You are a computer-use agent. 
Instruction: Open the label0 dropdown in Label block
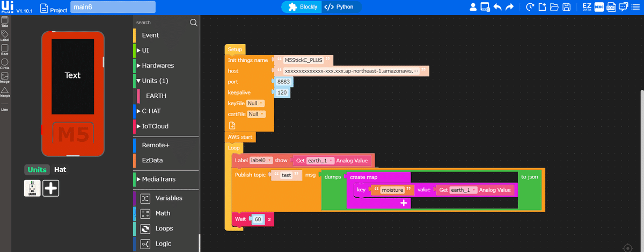tap(261, 160)
